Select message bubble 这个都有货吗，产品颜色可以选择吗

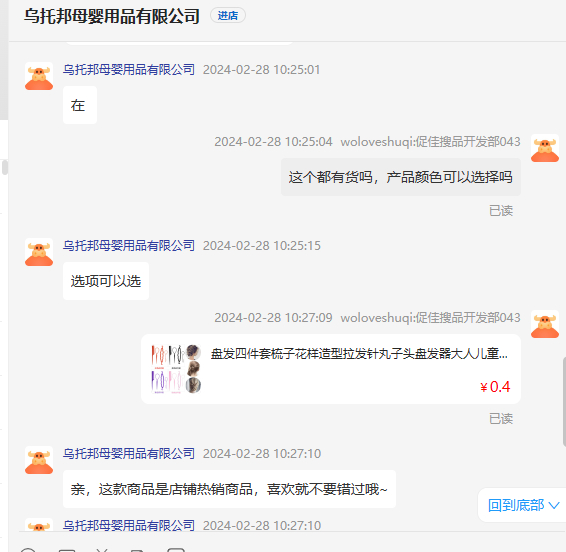401,177
